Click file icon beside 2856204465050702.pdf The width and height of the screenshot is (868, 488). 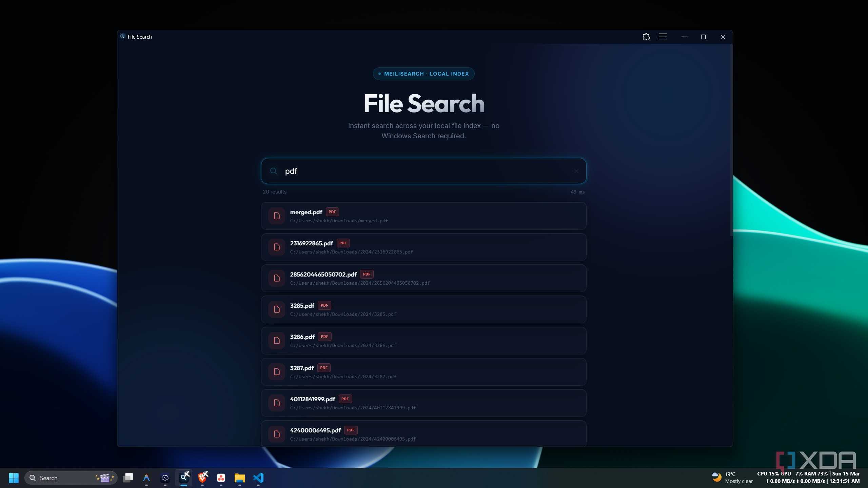pos(277,278)
